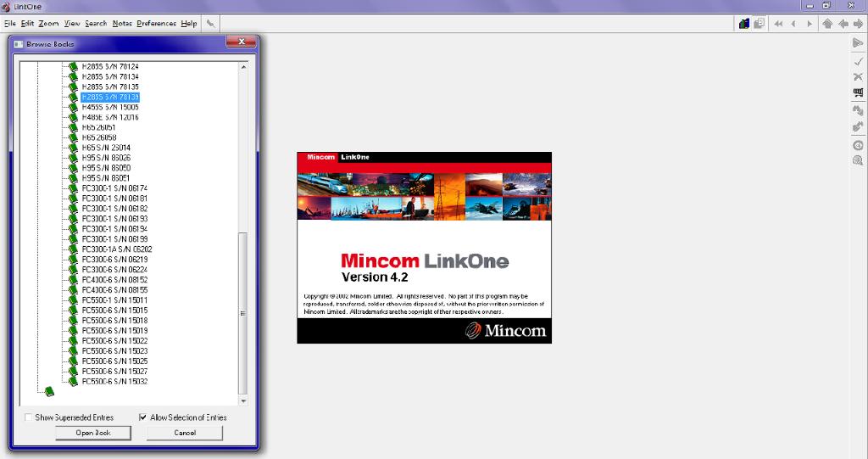Image resolution: width=868 pixels, height=459 pixels.
Task: Click the LinkOne application icon in title bar
Action: click(6, 6)
